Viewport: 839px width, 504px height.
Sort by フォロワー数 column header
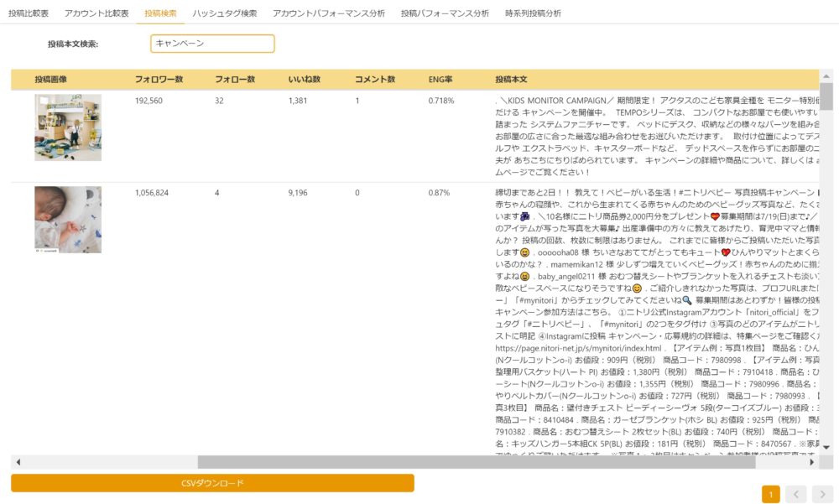point(159,79)
